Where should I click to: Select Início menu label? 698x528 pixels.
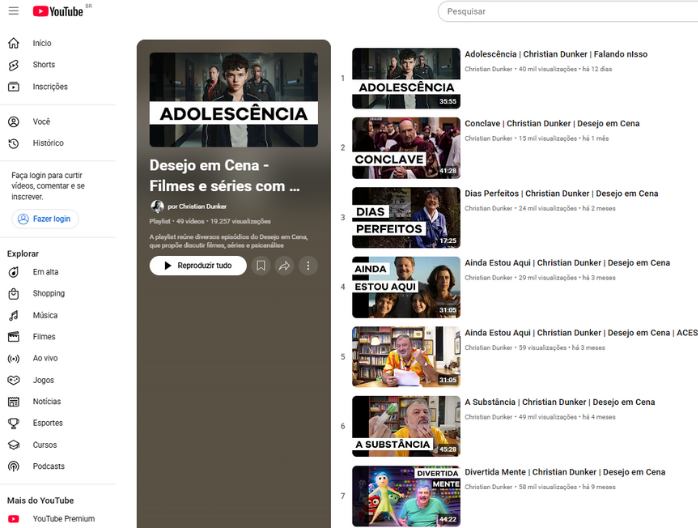pos(42,43)
